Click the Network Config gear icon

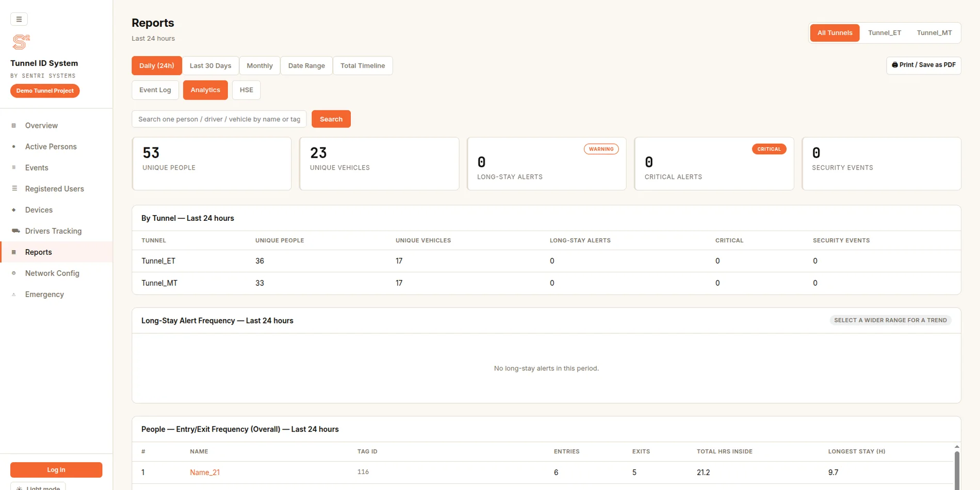point(14,273)
